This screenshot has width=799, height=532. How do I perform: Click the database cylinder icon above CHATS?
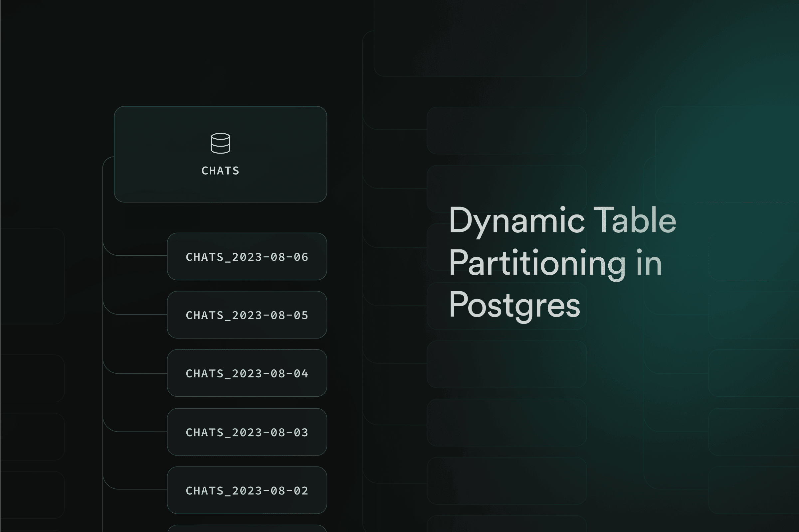(220, 143)
